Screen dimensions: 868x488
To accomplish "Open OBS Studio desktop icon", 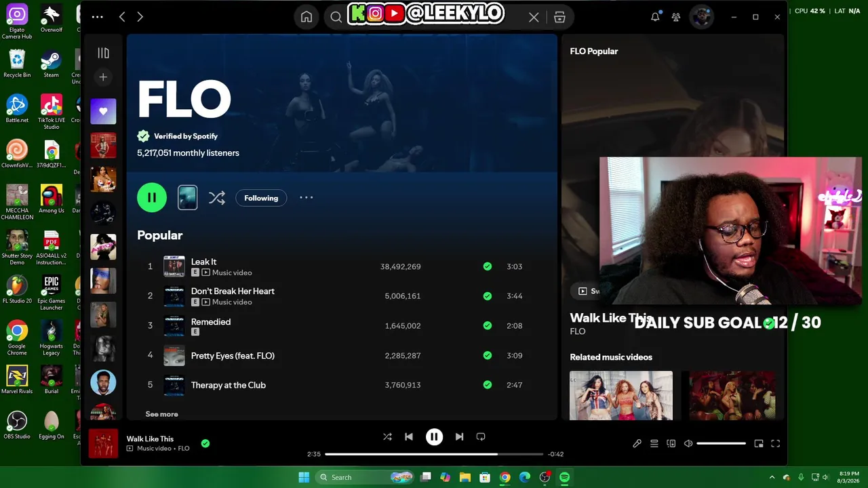I will pos(17,425).
